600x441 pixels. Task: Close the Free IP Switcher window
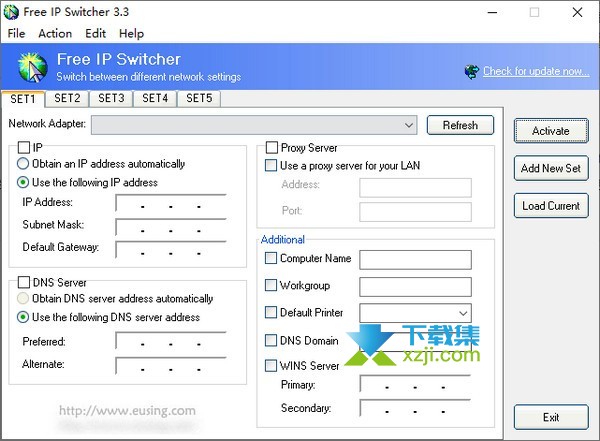[577, 12]
